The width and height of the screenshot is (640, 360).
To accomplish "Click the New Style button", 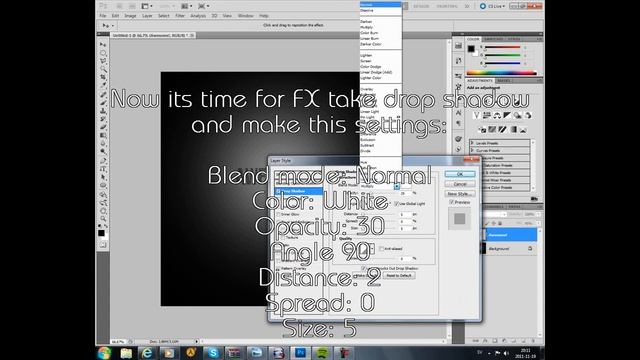I will click(x=460, y=194).
